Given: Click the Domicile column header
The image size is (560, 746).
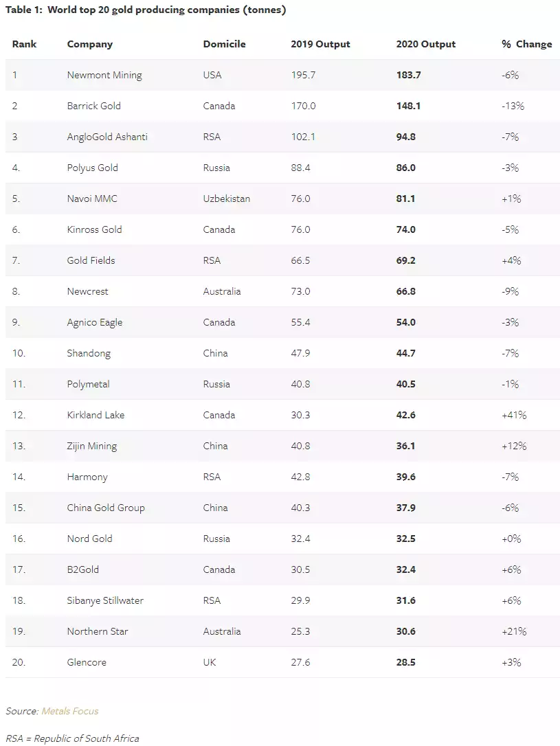Looking at the screenshot, I should tap(224, 44).
